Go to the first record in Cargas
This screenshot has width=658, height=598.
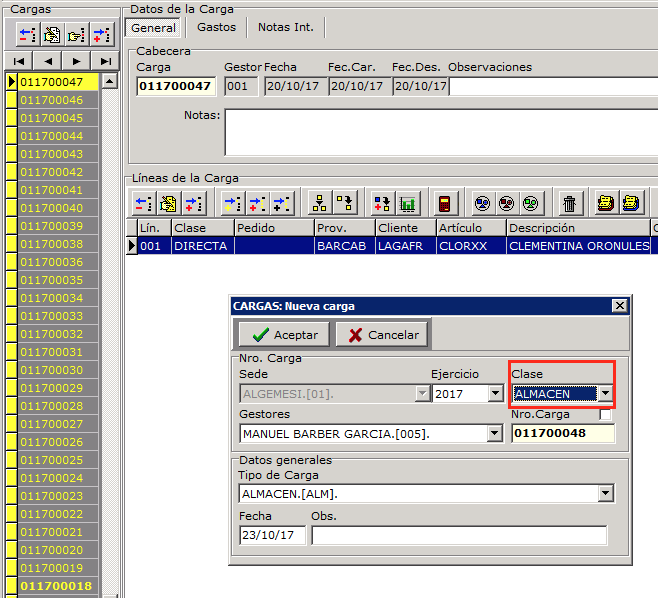[20, 62]
